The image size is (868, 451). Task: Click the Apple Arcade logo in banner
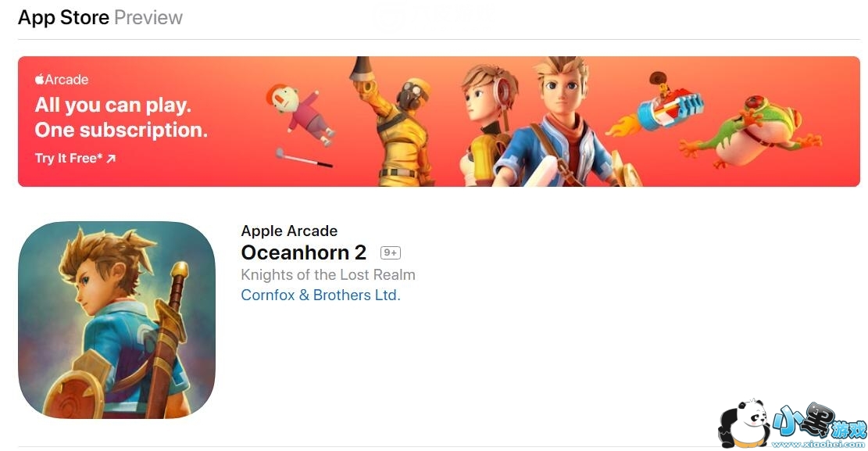click(62, 80)
